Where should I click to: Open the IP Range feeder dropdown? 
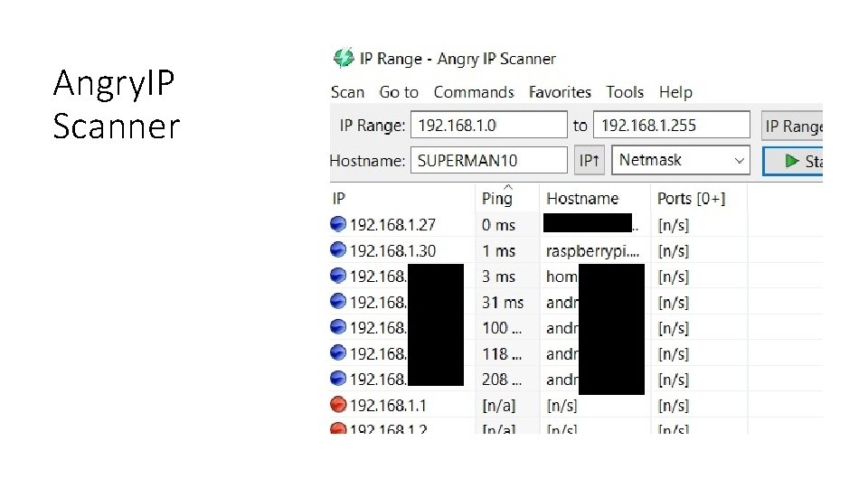tap(792, 127)
